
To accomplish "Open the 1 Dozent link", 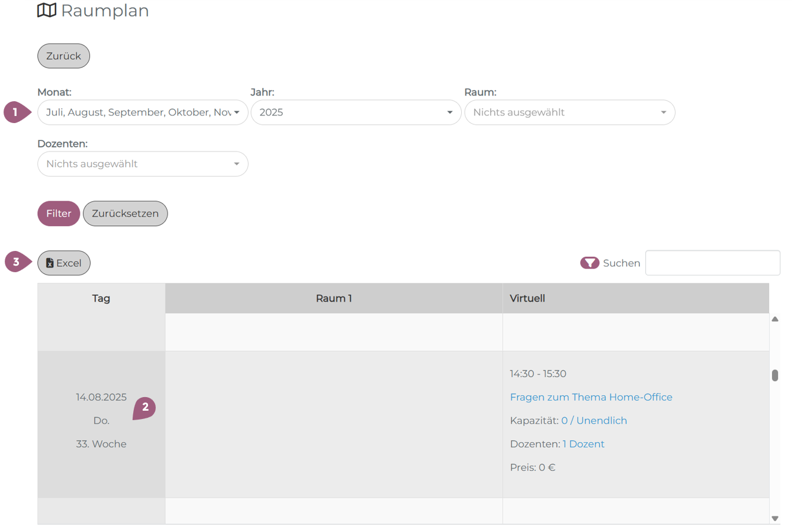I will coord(583,444).
